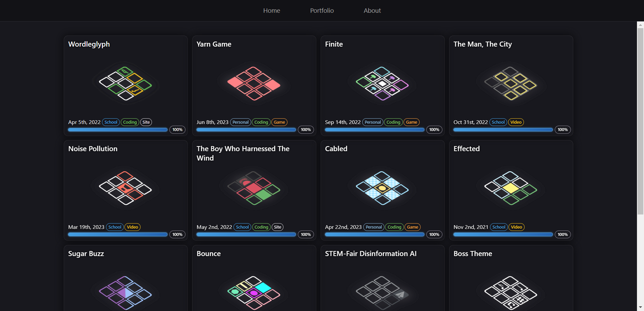This screenshot has width=644, height=311.
Task: Click the Finite card progress bar
Action: click(x=374, y=130)
